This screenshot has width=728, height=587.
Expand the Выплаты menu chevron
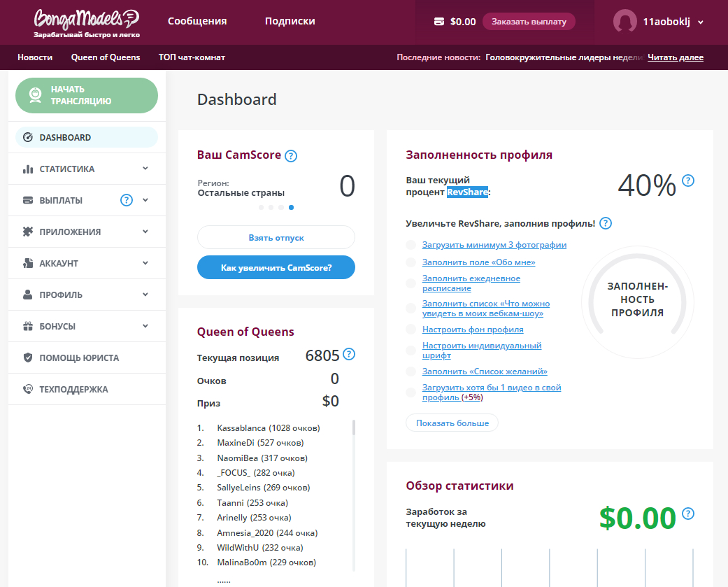click(145, 200)
